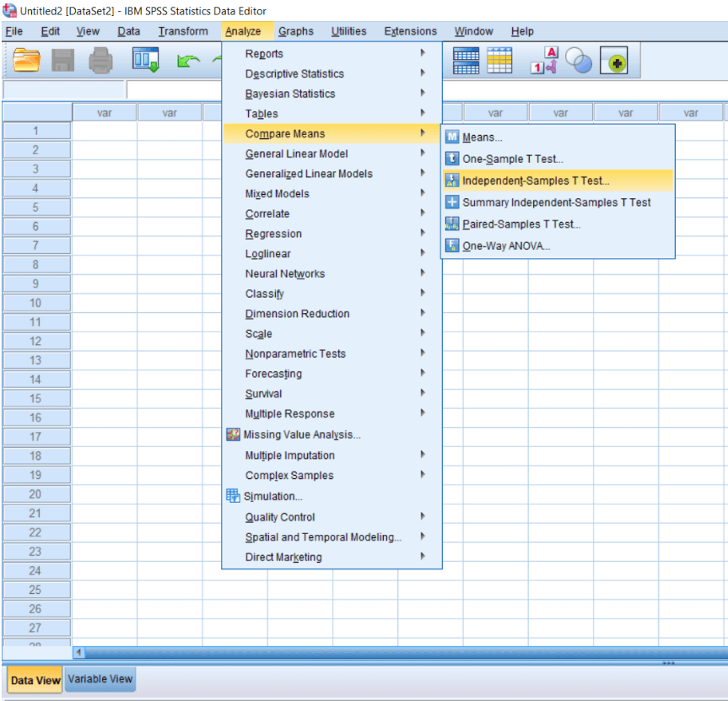Switch to the Variable View tab

[x=100, y=679]
